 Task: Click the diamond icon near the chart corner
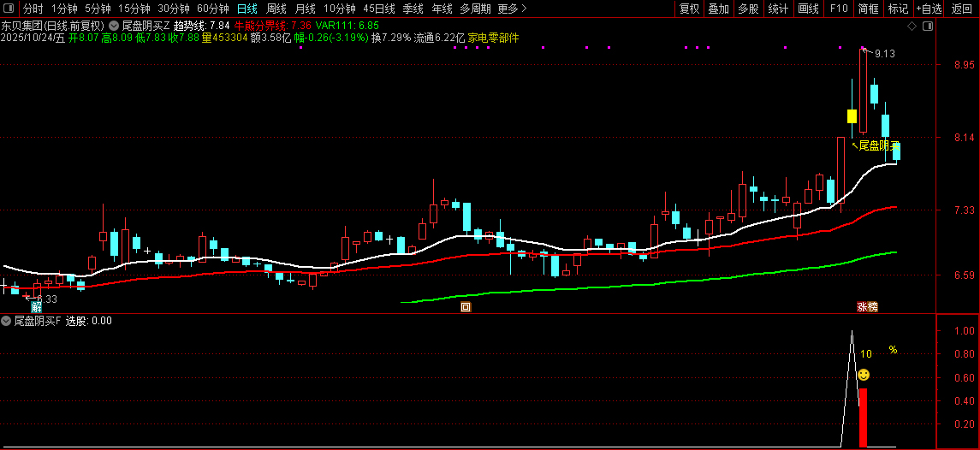pos(912,26)
